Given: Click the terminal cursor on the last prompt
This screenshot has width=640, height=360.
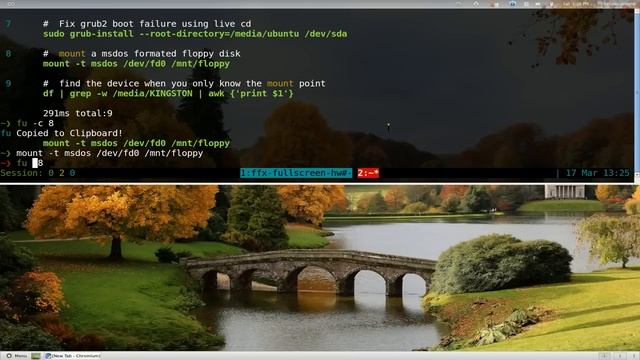Looking at the screenshot, I should tap(35, 163).
